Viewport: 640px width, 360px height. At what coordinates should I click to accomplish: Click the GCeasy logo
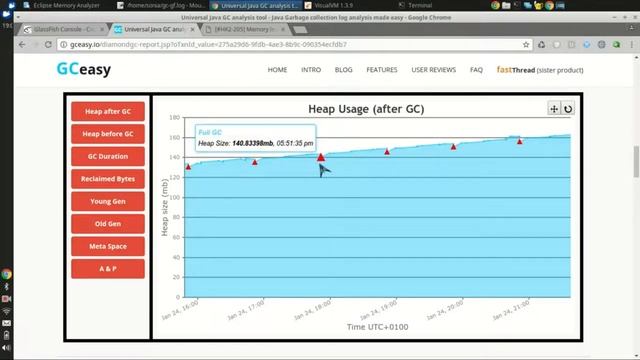pos(84,69)
